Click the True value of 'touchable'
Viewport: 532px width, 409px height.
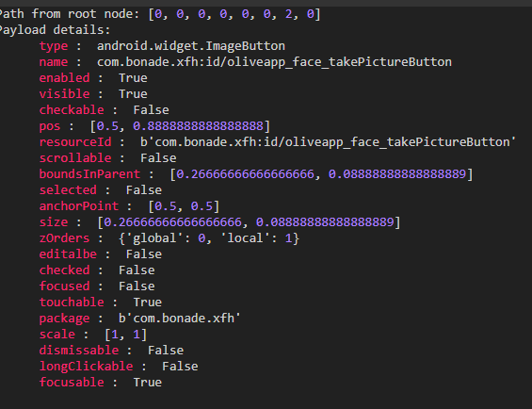[148, 303]
